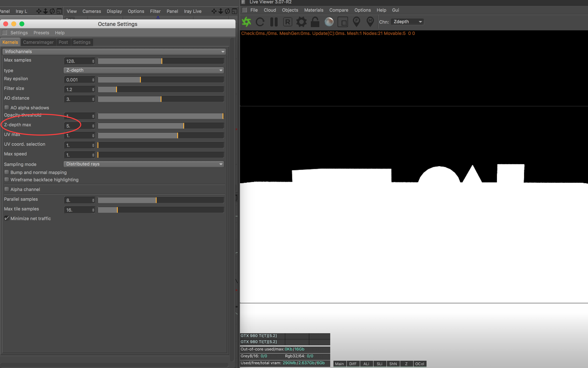Image resolution: width=588 pixels, height=368 pixels.
Task: Pause rendering in the Live Viewer
Action: pos(274,22)
